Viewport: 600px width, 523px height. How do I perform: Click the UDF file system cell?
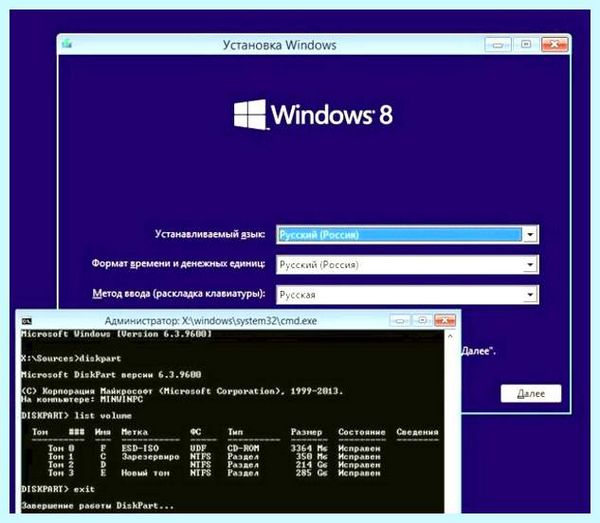[x=198, y=448]
